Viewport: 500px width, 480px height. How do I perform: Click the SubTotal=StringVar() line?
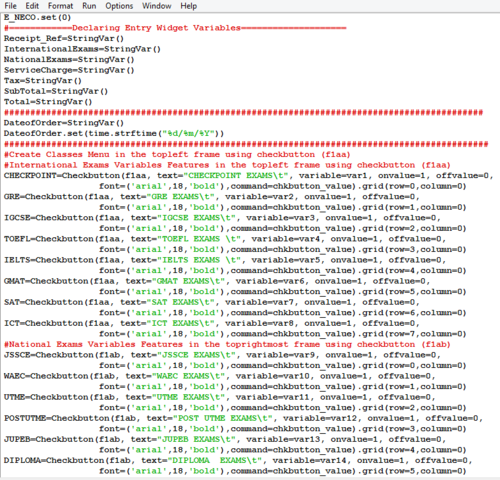coord(56,92)
